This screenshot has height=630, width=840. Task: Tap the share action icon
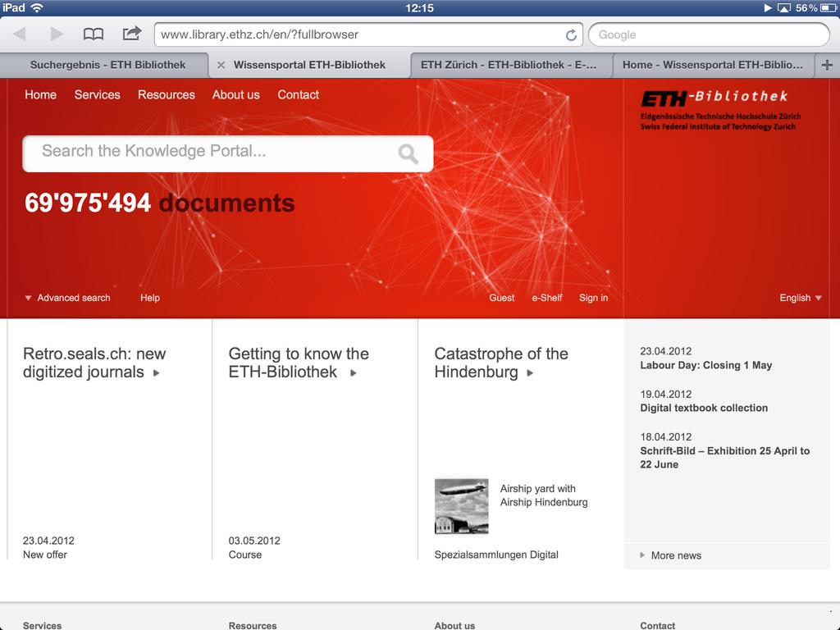coord(132,34)
